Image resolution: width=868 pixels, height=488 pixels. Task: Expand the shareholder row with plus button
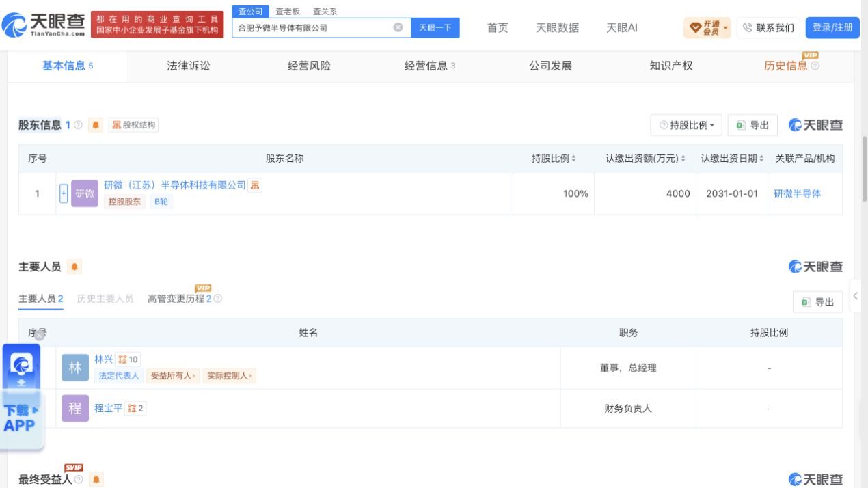(64, 193)
